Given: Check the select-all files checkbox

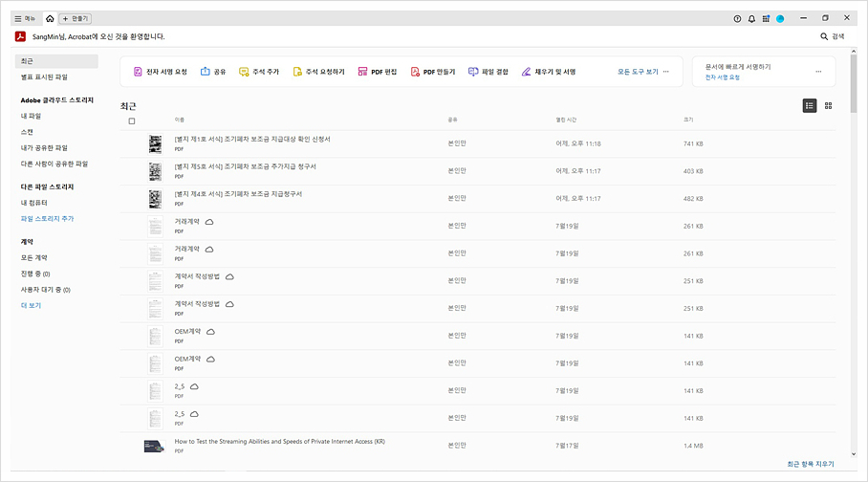Looking at the screenshot, I should tap(132, 121).
